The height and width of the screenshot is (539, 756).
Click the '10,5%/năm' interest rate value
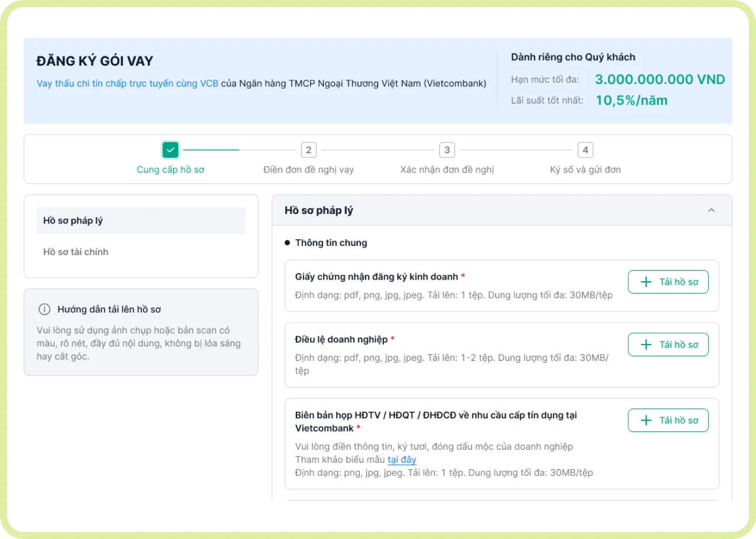point(631,100)
